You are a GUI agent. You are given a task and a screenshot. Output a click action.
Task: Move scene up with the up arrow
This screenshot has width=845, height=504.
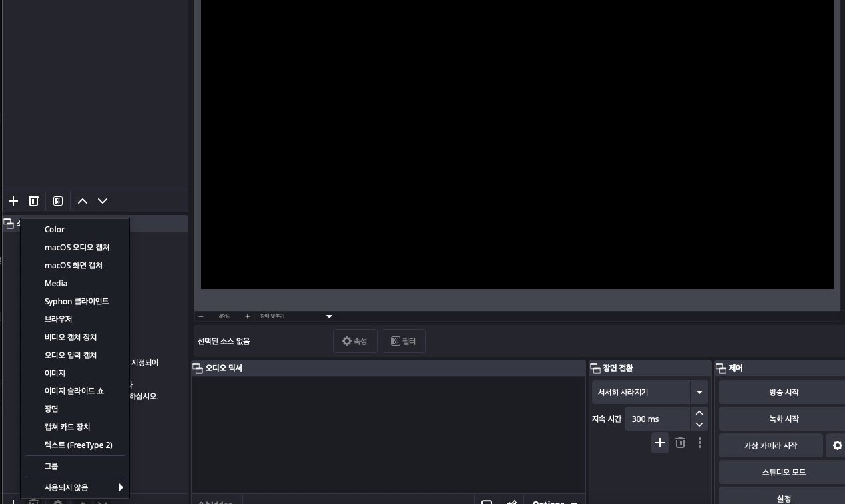83,201
